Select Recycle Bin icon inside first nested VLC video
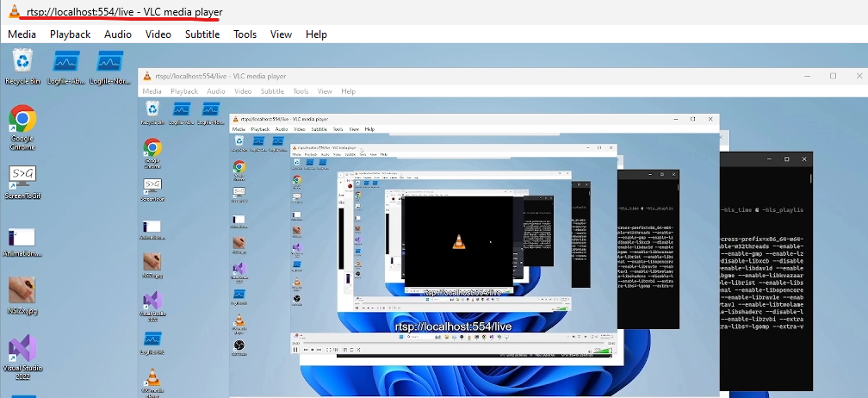Viewport: 868px width, 398px height. pyautogui.click(x=152, y=114)
